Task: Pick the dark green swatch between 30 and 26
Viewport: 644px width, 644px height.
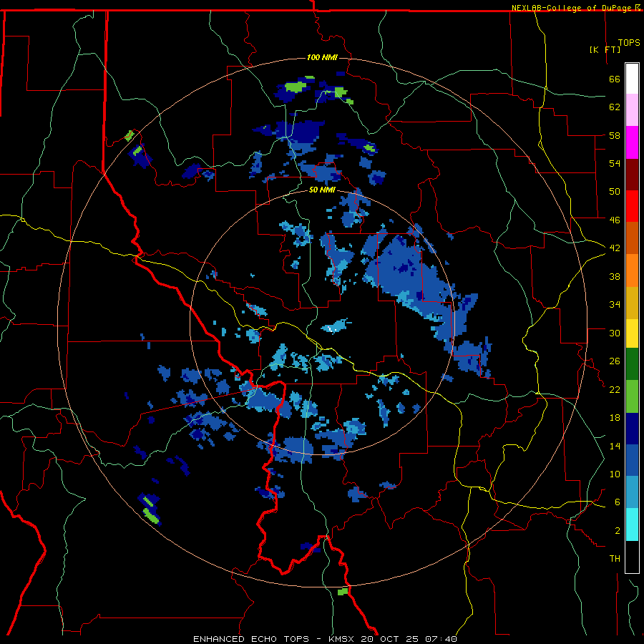Action: (x=632, y=364)
